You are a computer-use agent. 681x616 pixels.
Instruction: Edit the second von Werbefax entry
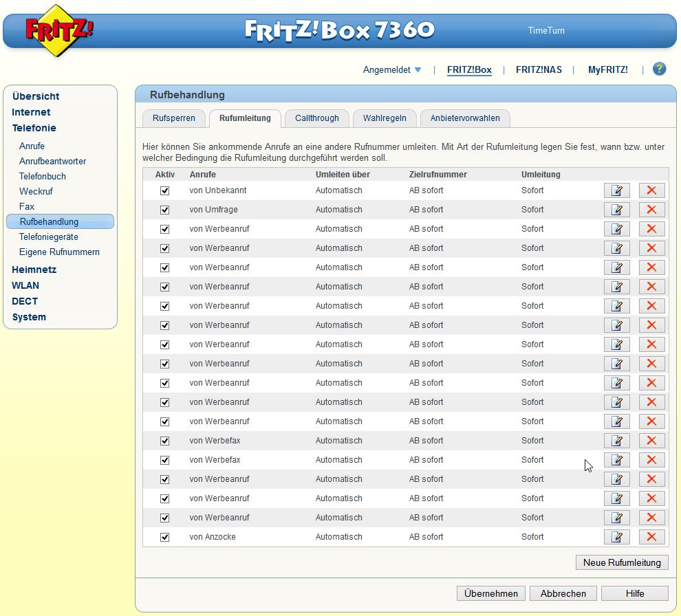(x=617, y=460)
